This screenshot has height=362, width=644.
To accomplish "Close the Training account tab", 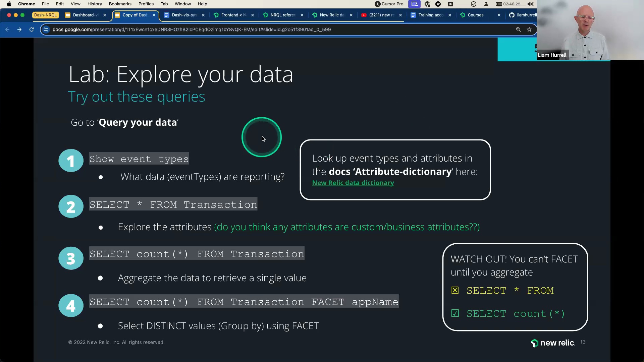I will click(450, 15).
